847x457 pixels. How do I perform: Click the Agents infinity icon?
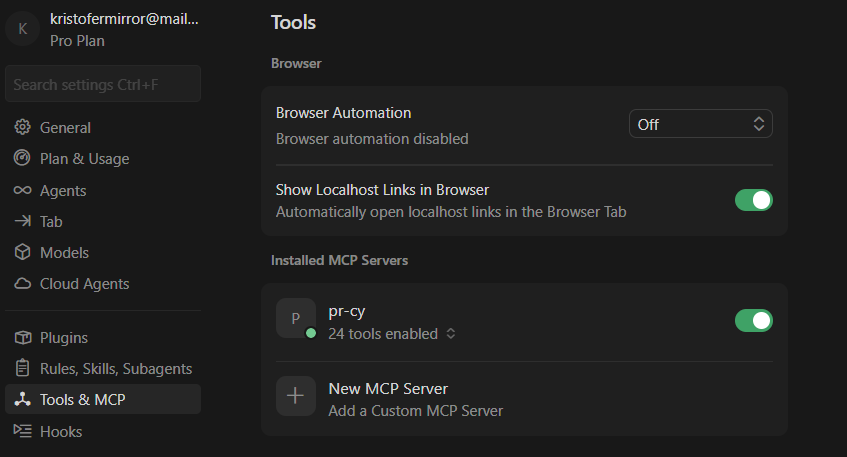[22, 190]
